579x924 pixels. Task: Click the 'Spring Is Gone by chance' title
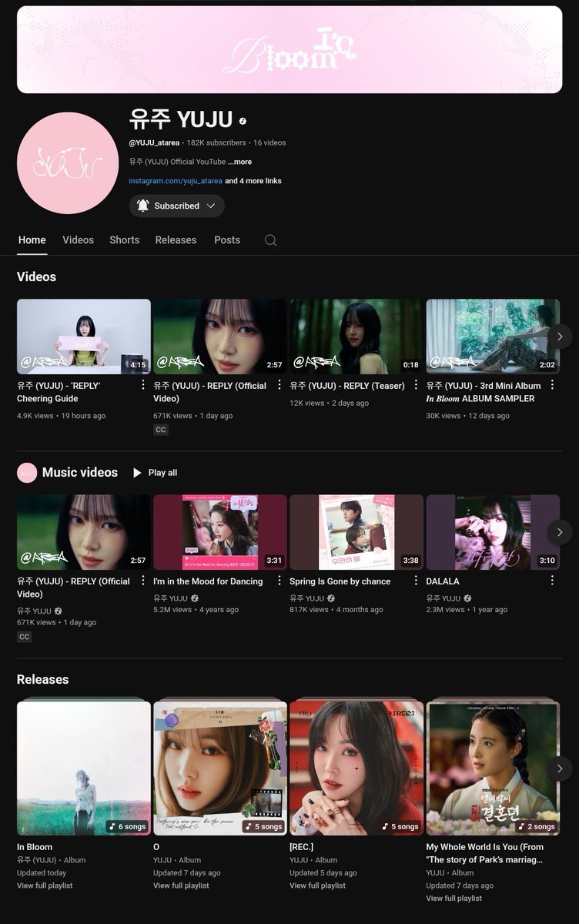click(340, 581)
